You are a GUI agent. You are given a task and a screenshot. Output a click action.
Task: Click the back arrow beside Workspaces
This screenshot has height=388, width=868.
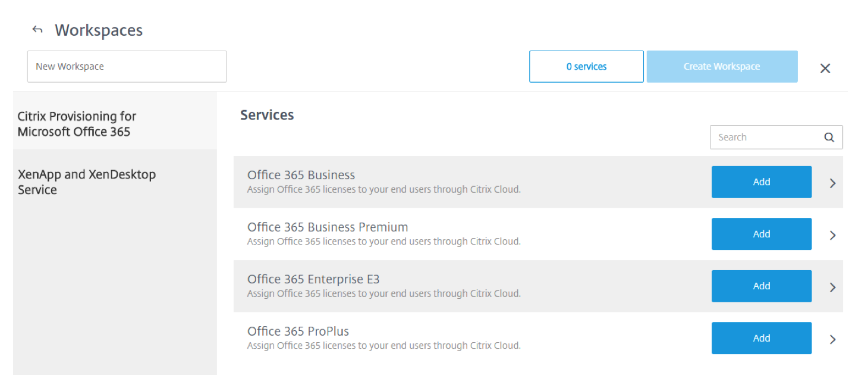coord(38,30)
